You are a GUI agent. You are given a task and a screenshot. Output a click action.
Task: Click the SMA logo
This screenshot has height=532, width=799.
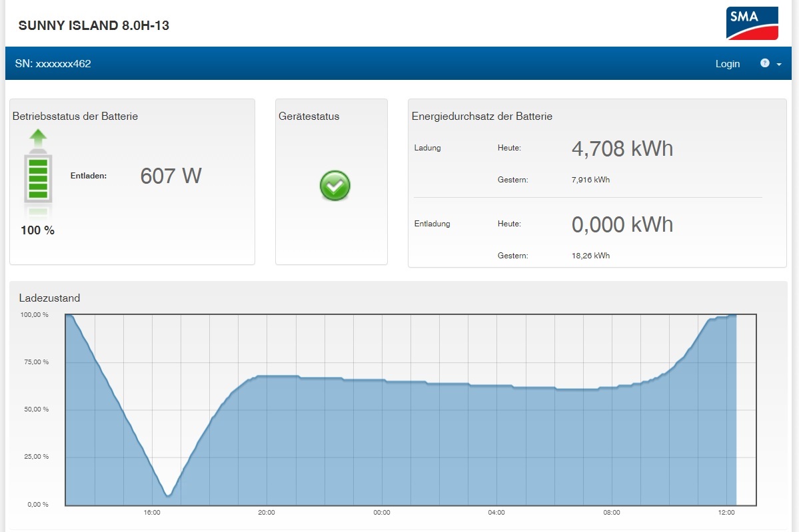click(752, 23)
